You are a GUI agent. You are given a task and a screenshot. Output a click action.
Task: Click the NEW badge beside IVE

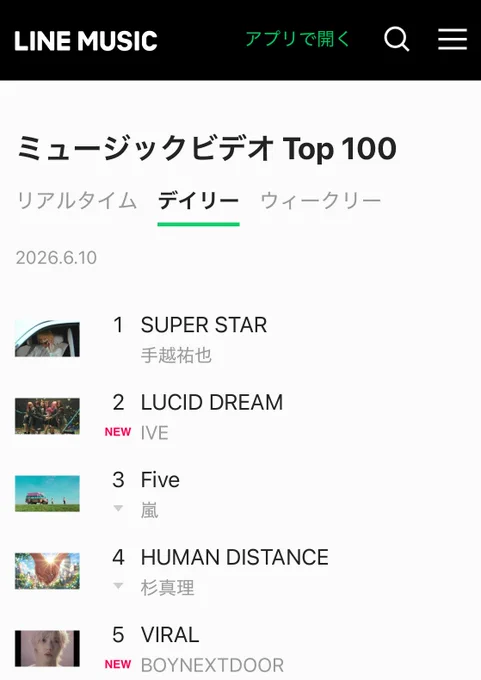coord(118,432)
